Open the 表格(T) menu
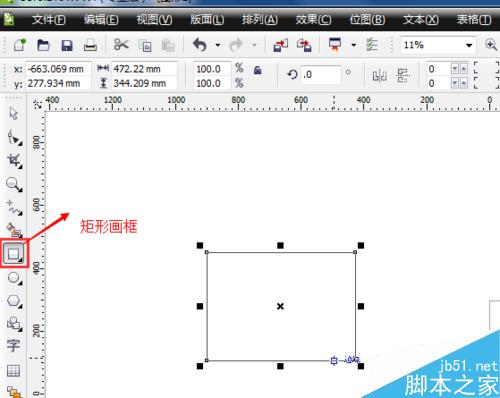This screenshot has height=398, width=500. (x=474, y=20)
